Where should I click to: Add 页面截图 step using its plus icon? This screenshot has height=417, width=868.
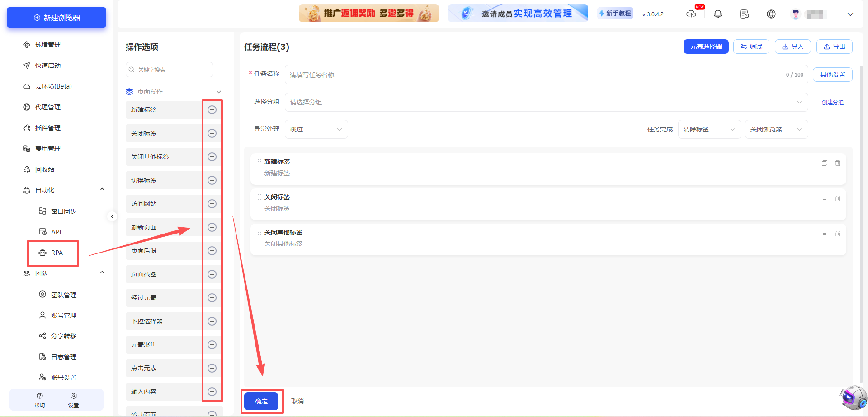point(212,274)
